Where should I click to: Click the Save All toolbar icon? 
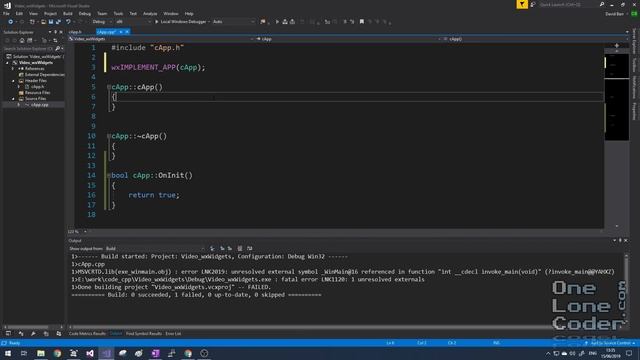(x=58, y=22)
